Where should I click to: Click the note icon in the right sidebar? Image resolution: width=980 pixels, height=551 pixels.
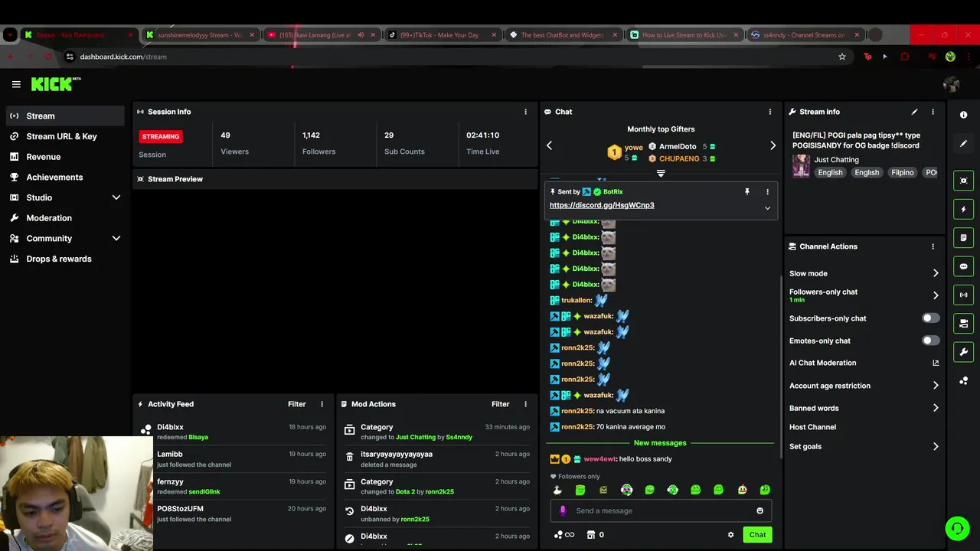[963, 238]
